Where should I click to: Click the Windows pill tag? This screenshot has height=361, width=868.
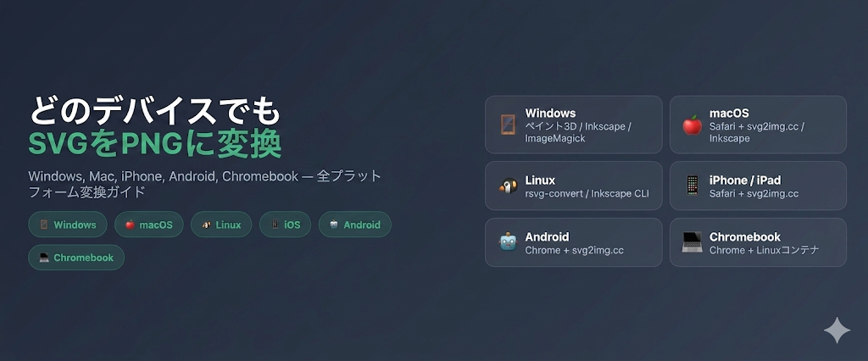[68, 225]
